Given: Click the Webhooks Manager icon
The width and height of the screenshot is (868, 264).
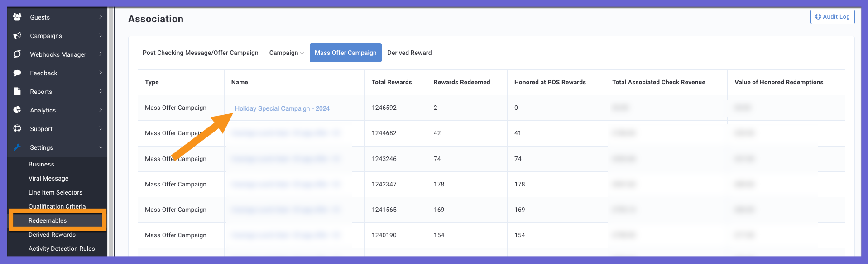Looking at the screenshot, I should (x=17, y=54).
